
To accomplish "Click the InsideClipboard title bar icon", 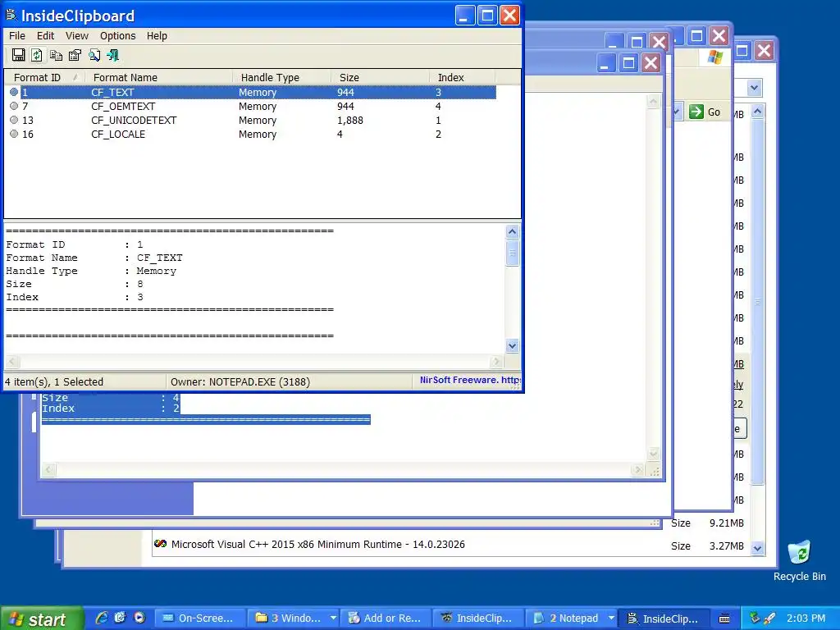I will 11,16.
